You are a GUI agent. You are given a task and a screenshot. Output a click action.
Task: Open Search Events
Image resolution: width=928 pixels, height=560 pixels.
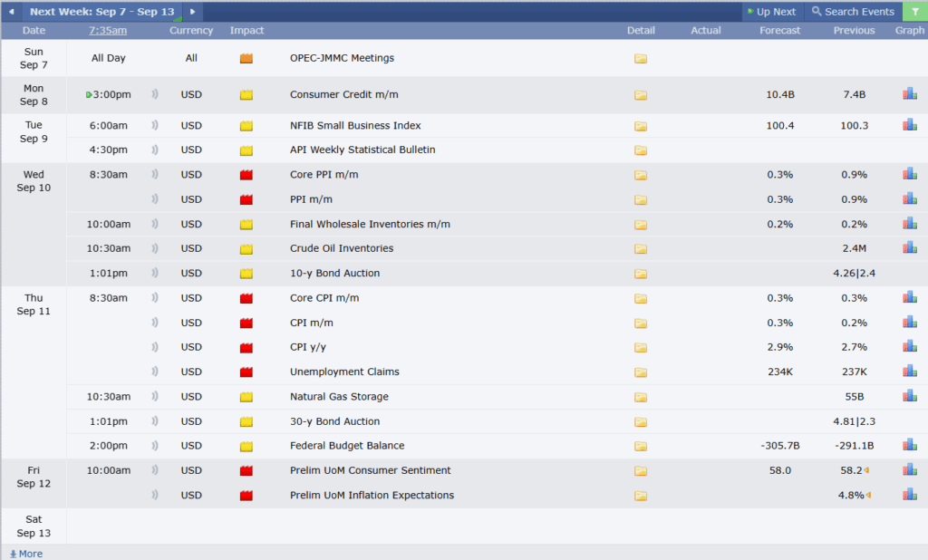pyautogui.click(x=853, y=11)
